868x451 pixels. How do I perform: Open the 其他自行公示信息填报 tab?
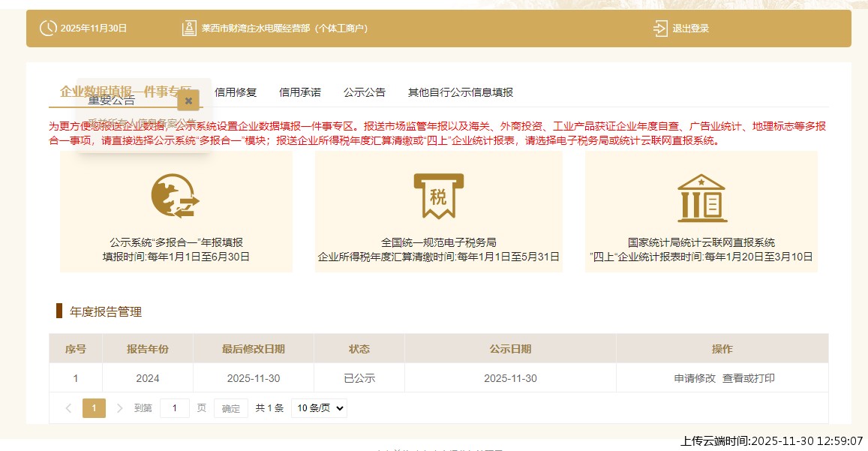pos(461,91)
